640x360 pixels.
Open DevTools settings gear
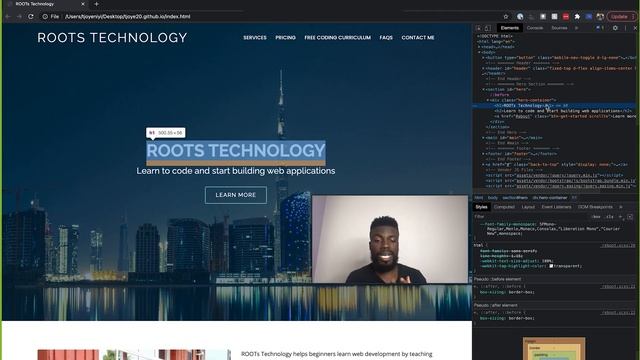pyautogui.click(x=615, y=28)
